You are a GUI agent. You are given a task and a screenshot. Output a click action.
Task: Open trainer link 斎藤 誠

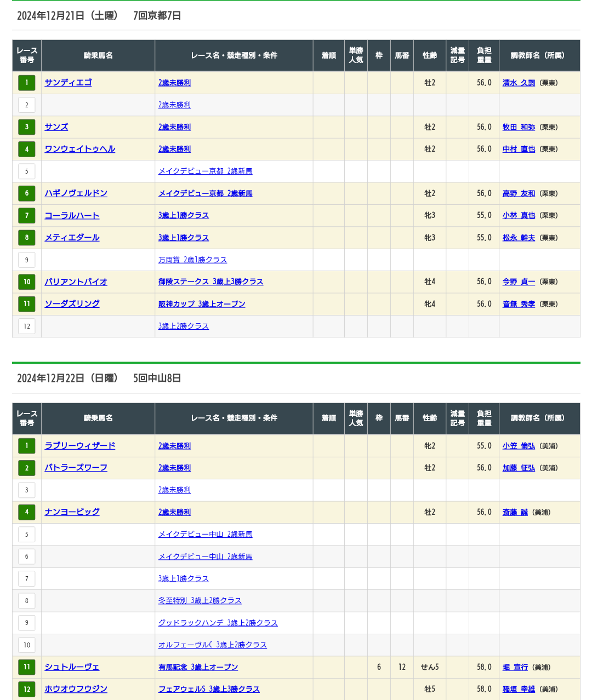tap(515, 512)
